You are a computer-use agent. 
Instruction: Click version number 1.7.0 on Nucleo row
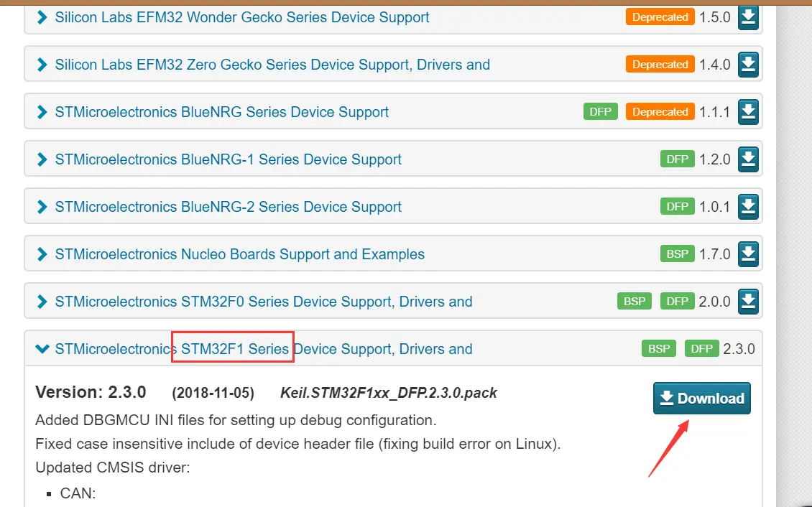click(x=715, y=254)
